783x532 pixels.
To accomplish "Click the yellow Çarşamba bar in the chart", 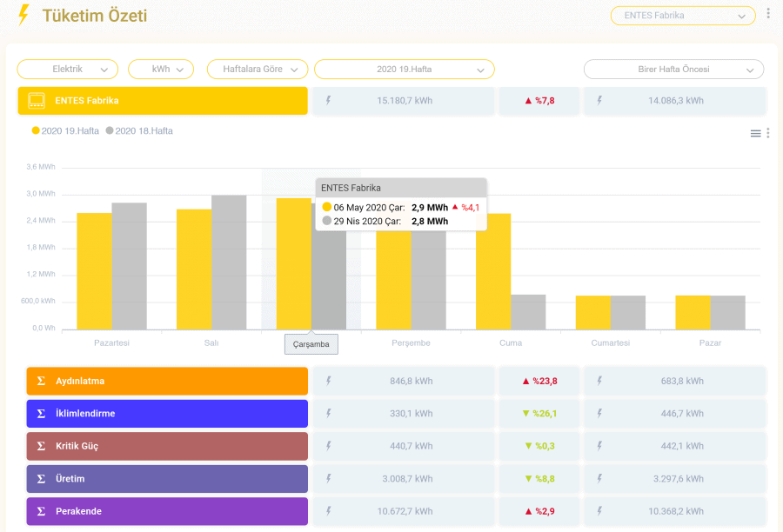I will (x=294, y=264).
